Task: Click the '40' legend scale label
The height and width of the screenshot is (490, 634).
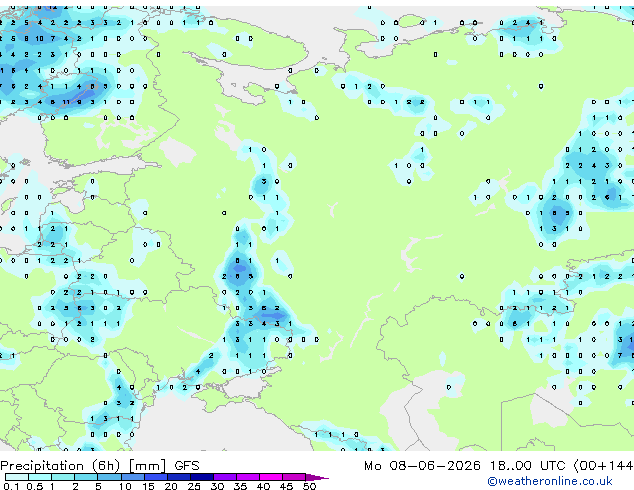Action: point(263,486)
